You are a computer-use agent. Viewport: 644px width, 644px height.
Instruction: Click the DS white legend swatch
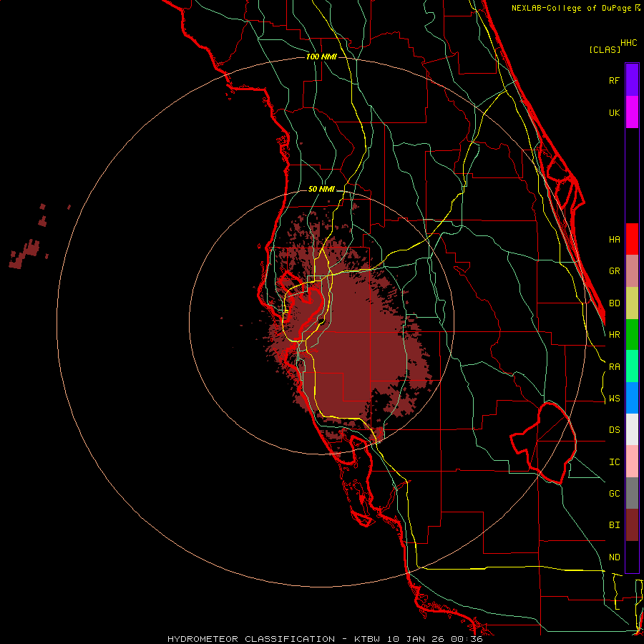(632, 429)
